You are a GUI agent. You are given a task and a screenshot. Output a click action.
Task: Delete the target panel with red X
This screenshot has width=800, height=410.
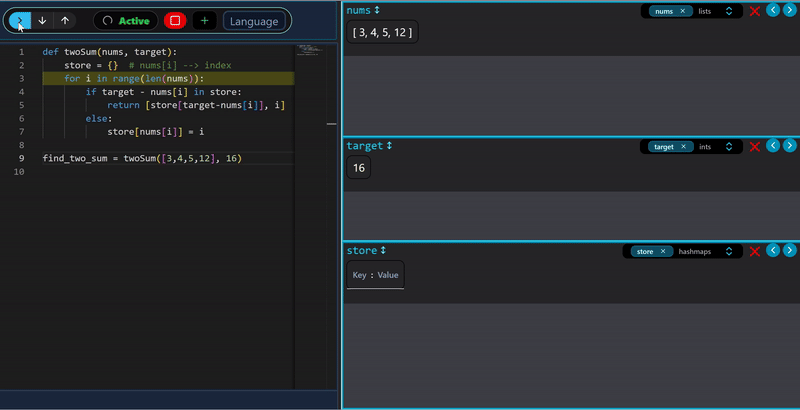click(x=755, y=147)
